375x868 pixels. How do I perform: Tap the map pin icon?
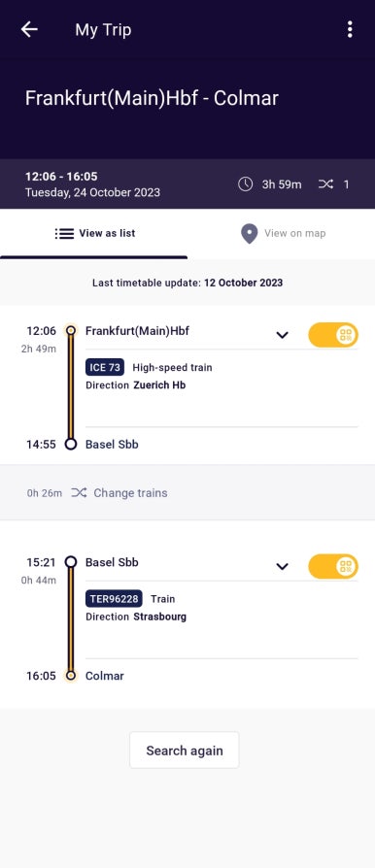click(x=250, y=234)
